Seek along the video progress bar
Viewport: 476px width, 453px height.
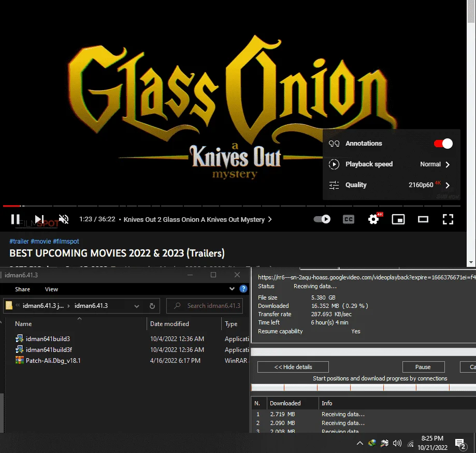(232, 206)
